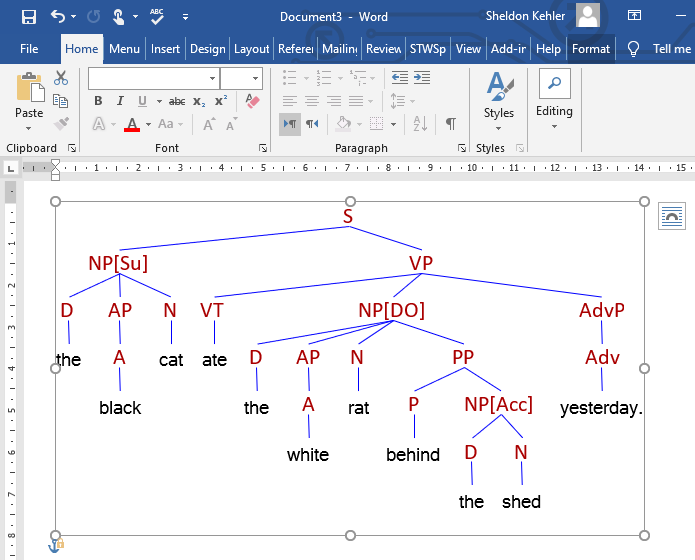
Task: Click the Redo icon
Action: click(x=94, y=17)
